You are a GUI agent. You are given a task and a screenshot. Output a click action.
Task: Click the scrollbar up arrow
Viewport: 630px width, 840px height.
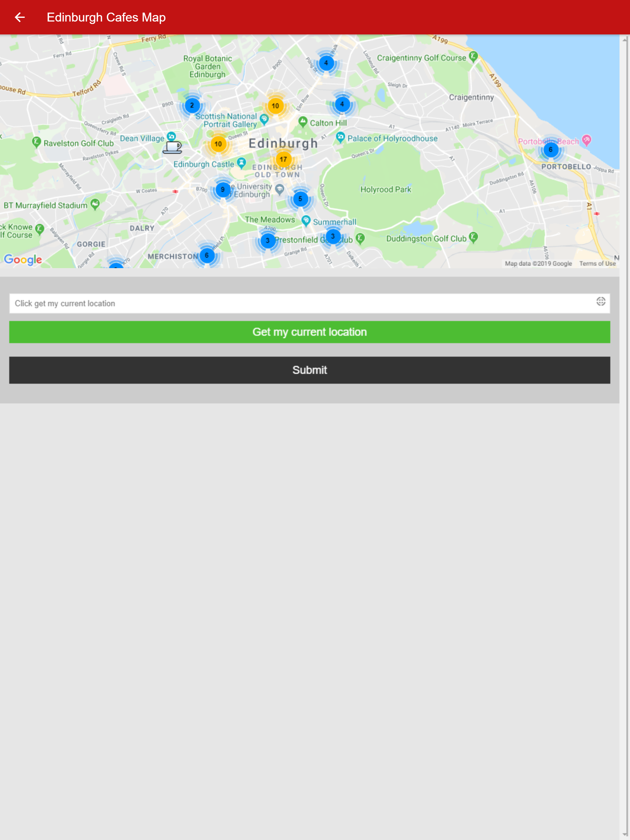click(x=625, y=39)
